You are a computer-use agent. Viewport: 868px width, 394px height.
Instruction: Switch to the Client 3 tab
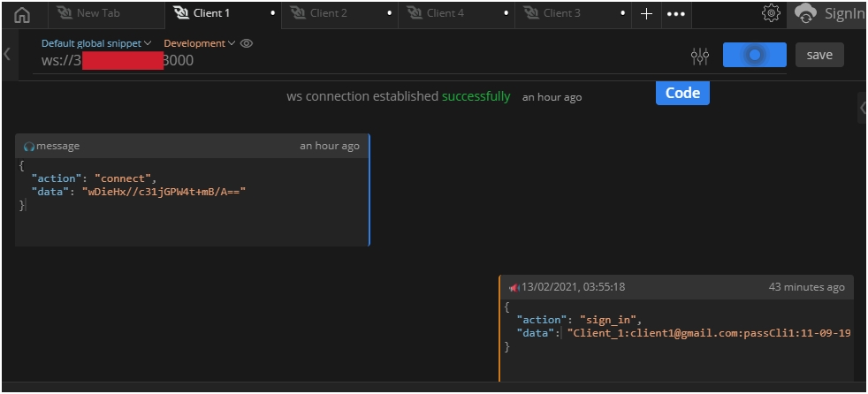pos(574,14)
